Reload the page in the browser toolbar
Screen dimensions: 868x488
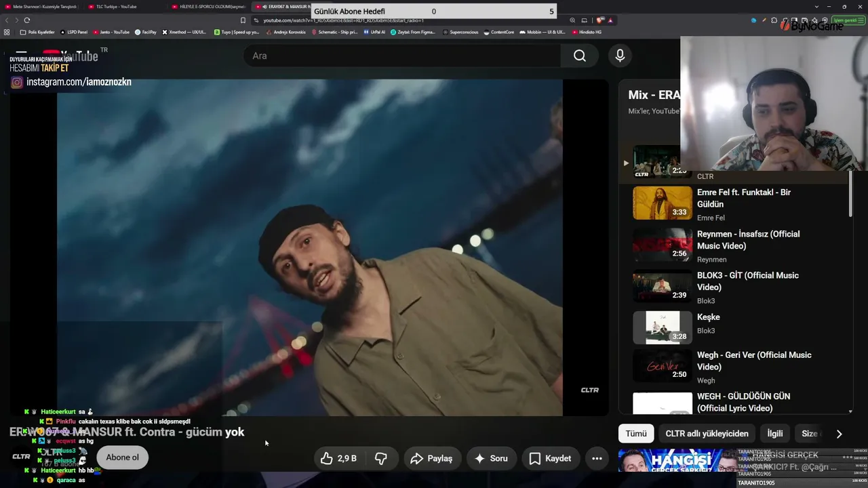click(27, 20)
